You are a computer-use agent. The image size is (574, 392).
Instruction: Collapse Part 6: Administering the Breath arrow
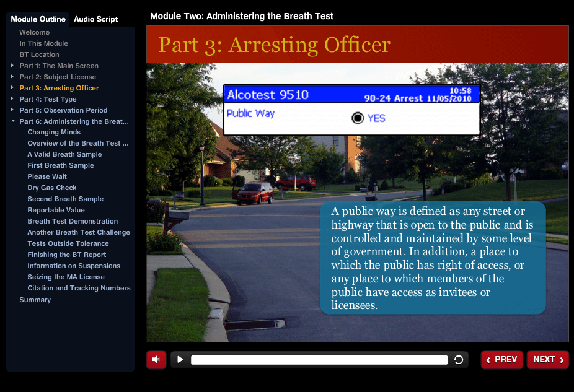coord(13,121)
